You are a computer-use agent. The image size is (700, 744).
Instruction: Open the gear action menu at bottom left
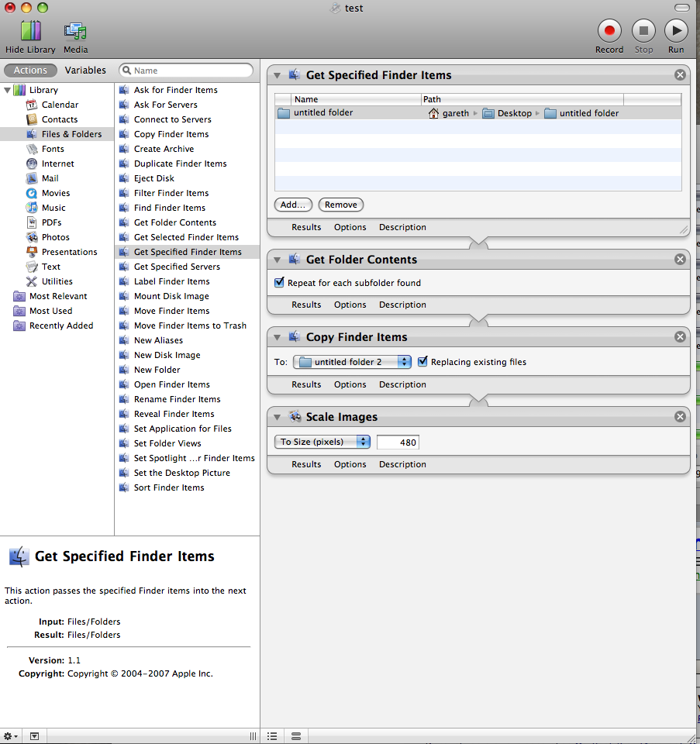10,736
